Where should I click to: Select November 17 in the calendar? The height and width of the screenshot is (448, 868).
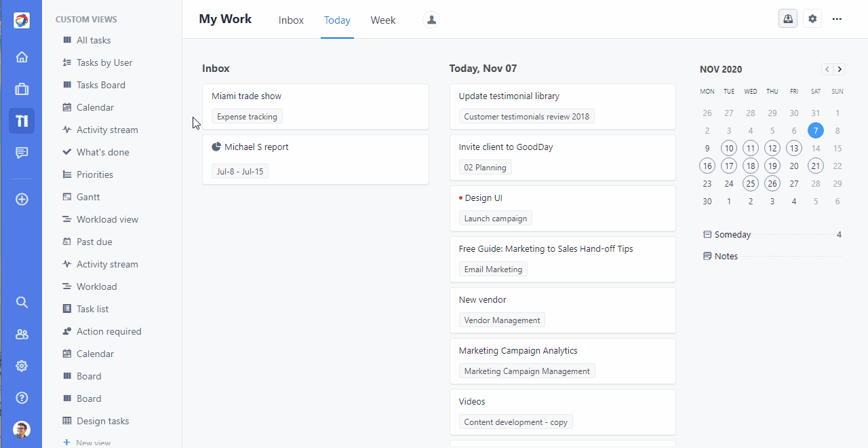coord(729,166)
